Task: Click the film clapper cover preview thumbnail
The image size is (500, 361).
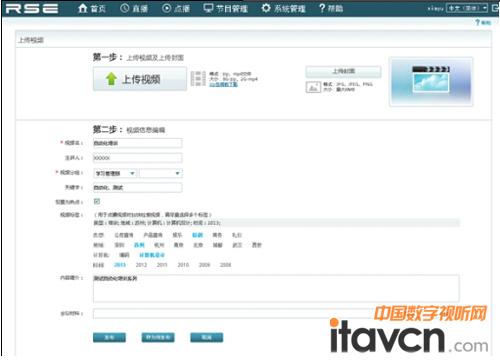Action: pos(431,82)
